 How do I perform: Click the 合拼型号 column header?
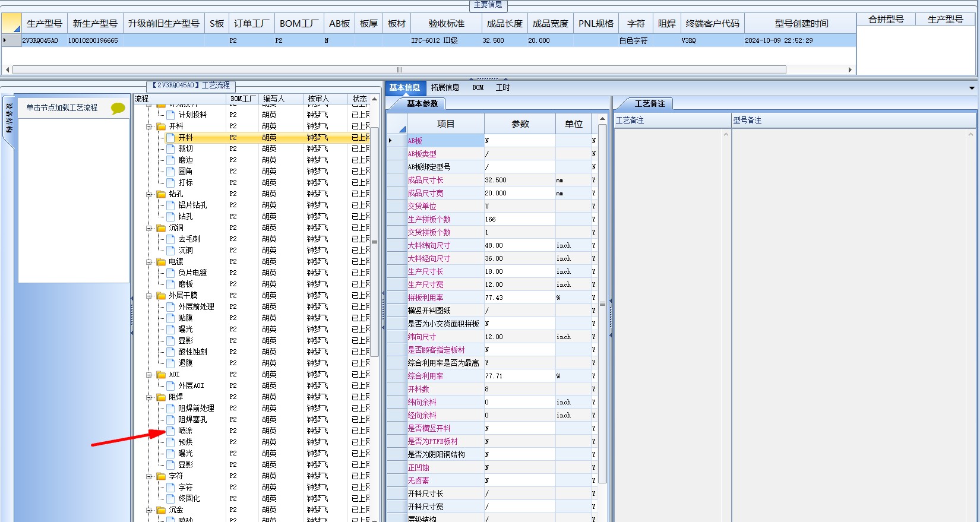[886, 20]
